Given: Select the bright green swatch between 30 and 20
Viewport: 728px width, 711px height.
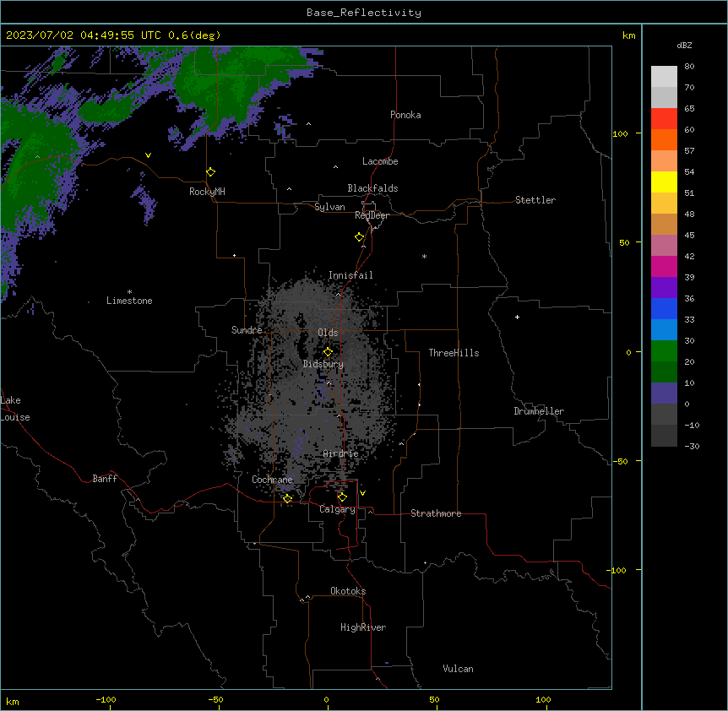Looking at the screenshot, I should 664,351.
